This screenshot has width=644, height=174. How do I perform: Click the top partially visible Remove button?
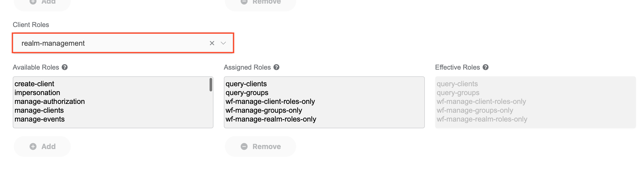point(261,4)
